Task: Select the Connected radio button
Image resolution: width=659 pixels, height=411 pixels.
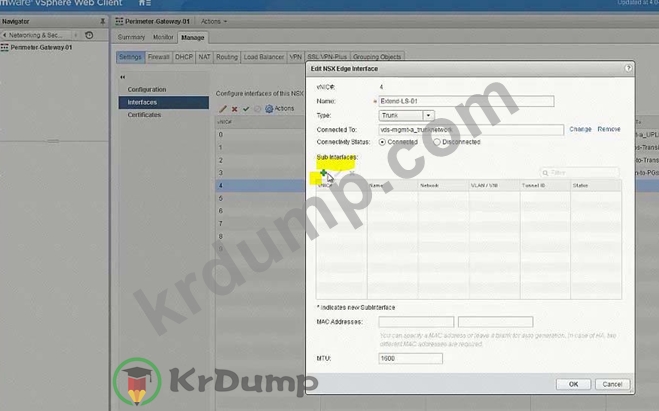Action: click(382, 142)
